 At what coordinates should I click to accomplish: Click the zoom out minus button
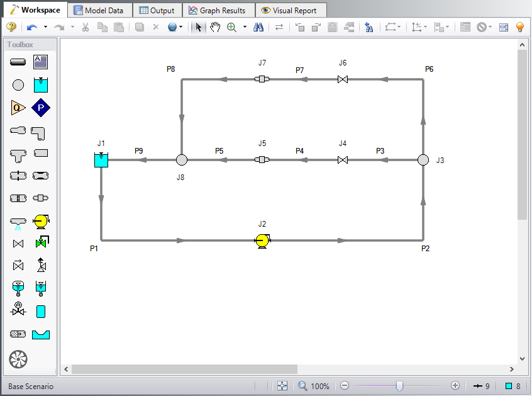tap(345, 386)
